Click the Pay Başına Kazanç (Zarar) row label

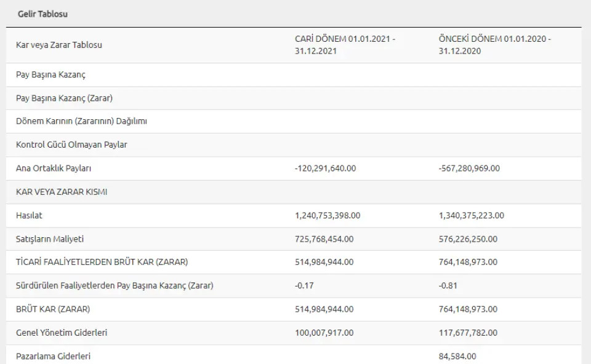tap(64, 98)
